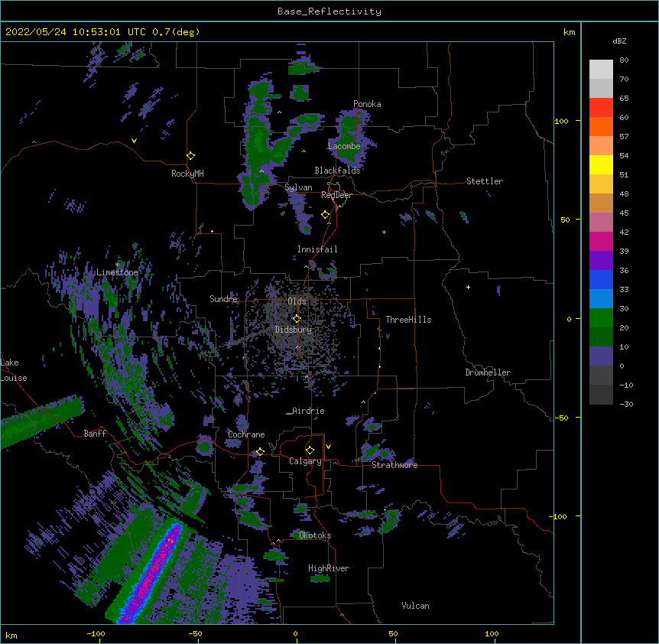Screen dimensions: 659x644
Task: Click the km unit label at top right
Action: [x=570, y=32]
